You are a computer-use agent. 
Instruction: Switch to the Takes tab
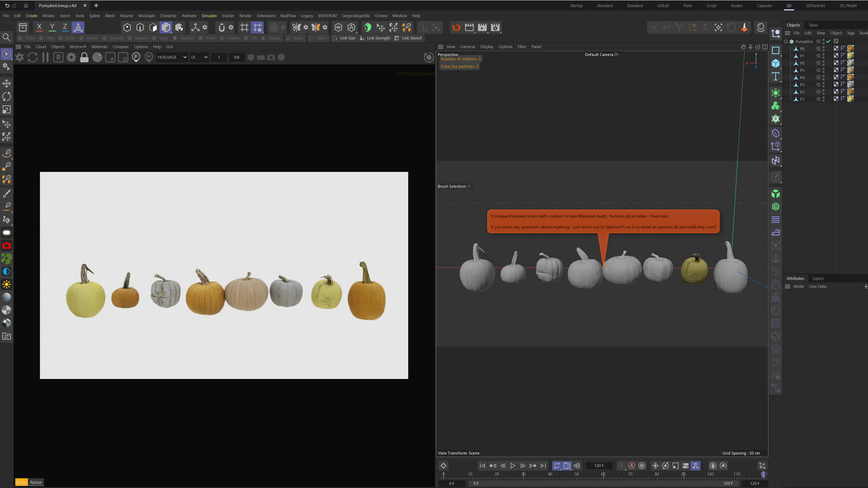pyautogui.click(x=813, y=24)
